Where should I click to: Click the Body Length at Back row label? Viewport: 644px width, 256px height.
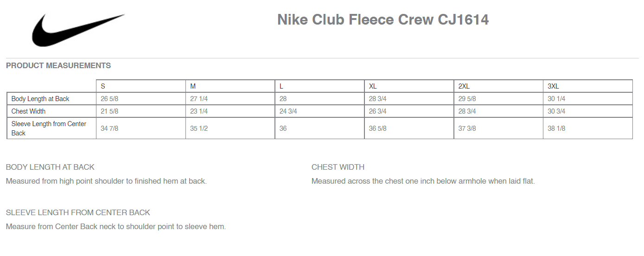pyautogui.click(x=40, y=99)
